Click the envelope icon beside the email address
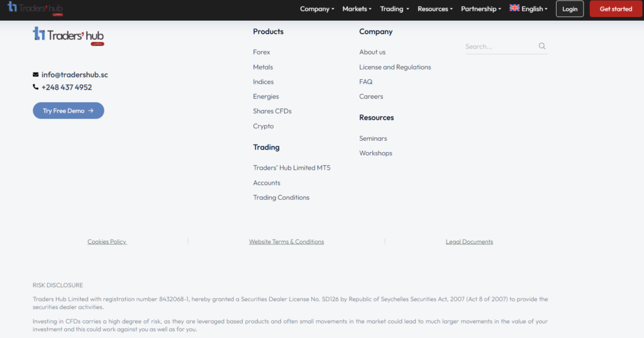The width and height of the screenshot is (644, 338). pos(36,75)
